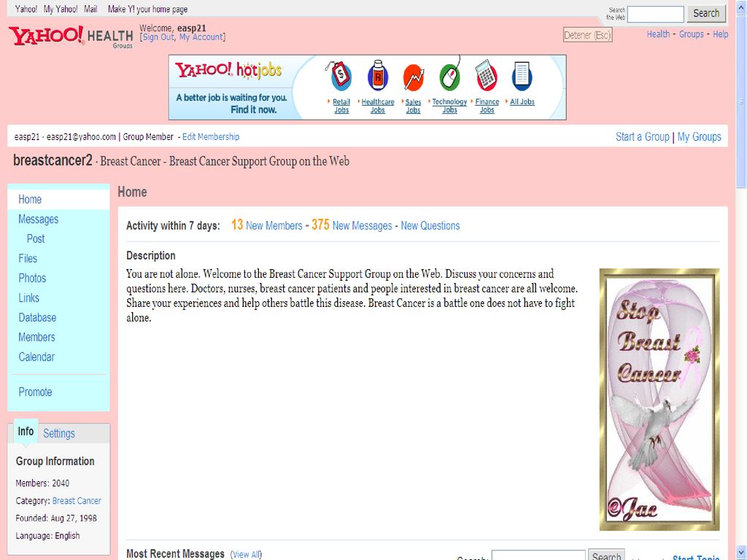Open the Home sidebar item

coord(30,200)
